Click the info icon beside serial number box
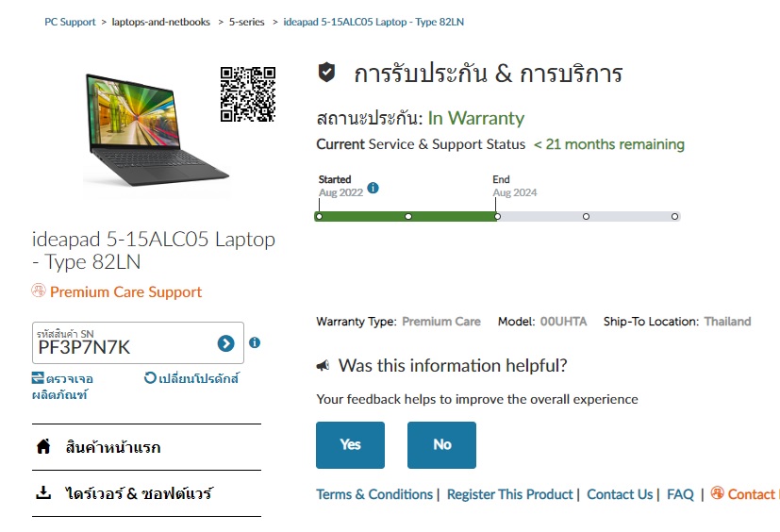The height and width of the screenshot is (532, 780). pos(255,342)
